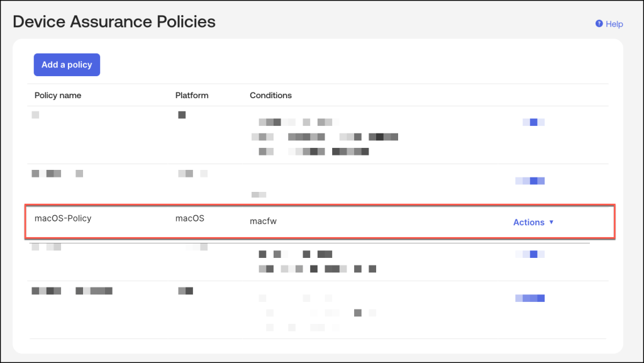
Task: Click the Add a policy button
Action: pyautogui.click(x=67, y=65)
